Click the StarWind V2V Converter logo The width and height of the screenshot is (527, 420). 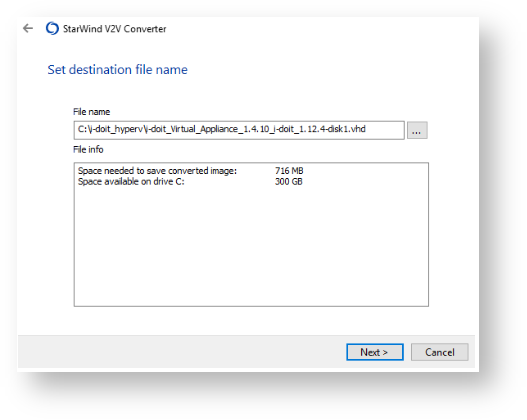tap(52, 29)
